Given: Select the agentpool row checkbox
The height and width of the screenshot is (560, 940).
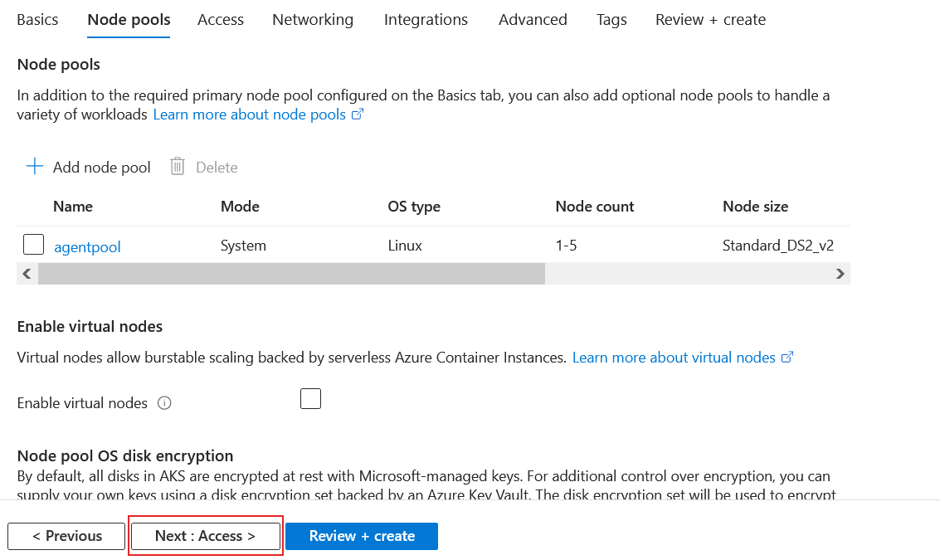Looking at the screenshot, I should pyautogui.click(x=34, y=245).
